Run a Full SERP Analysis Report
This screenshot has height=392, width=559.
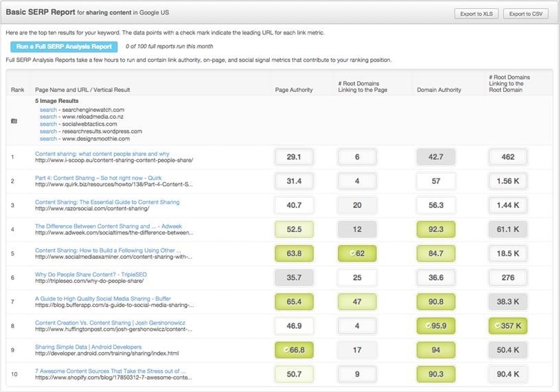pyautogui.click(x=64, y=47)
